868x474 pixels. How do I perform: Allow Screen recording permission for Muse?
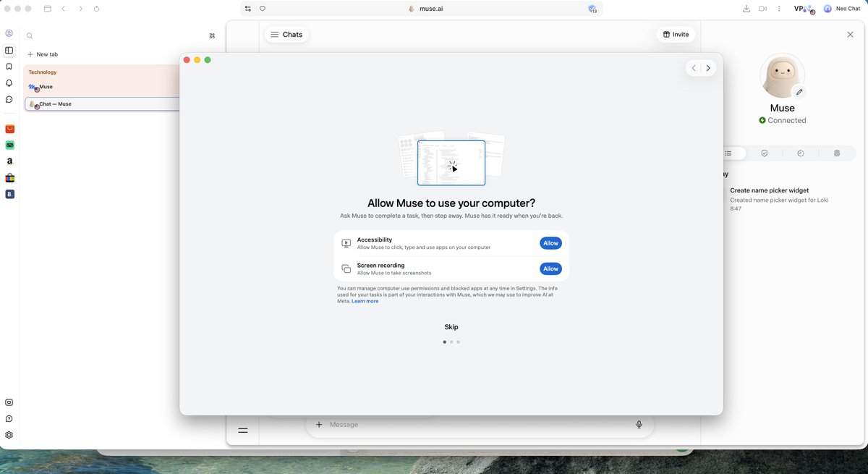[x=550, y=268]
